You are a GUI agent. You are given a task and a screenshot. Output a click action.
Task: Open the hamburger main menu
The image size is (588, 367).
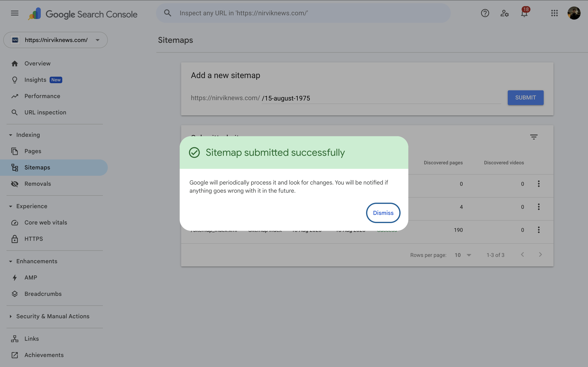pyautogui.click(x=14, y=13)
